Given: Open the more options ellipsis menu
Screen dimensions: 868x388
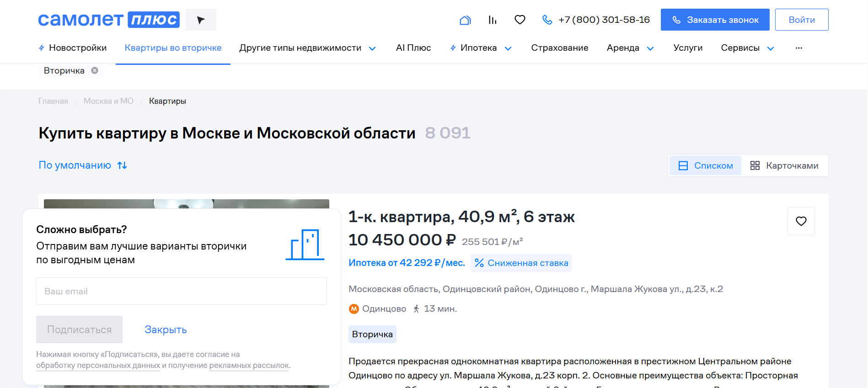Looking at the screenshot, I should (x=799, y=48).
